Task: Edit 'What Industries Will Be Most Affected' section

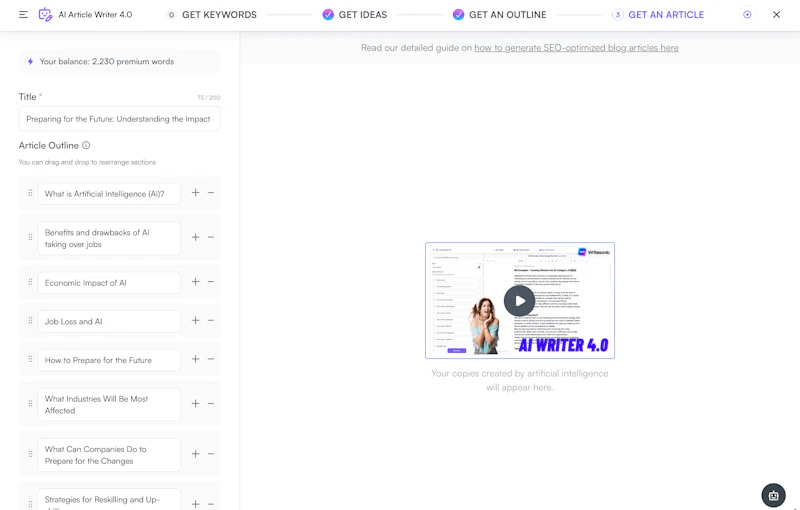Action: coord(109,404)
